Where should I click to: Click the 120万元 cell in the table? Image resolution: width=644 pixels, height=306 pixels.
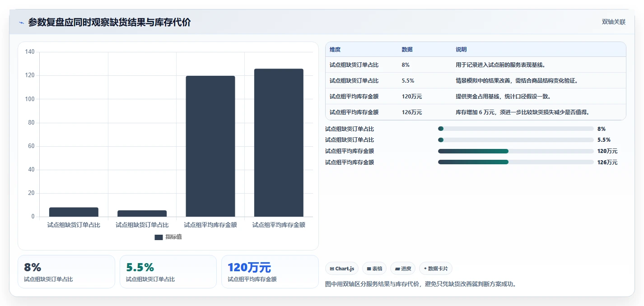coord(411,97)
